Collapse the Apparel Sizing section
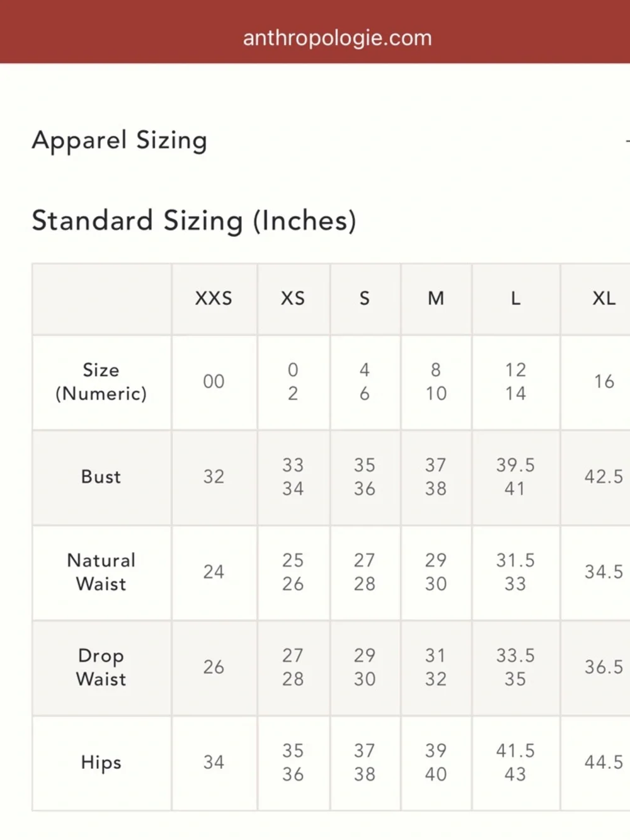 pyautogui.click(x=626, y=141)
